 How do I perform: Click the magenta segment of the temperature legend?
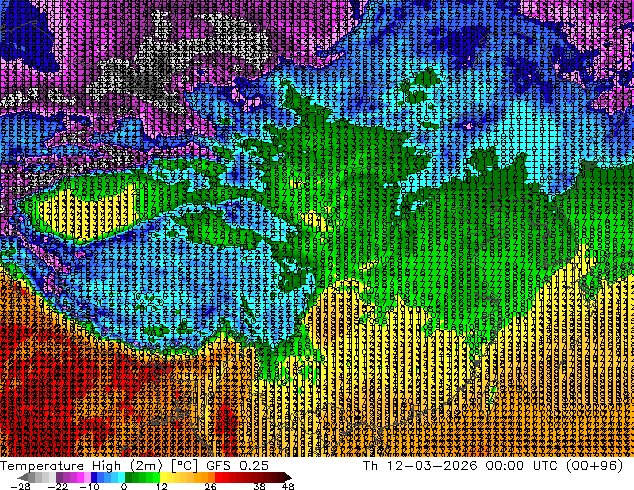[80, 477]
